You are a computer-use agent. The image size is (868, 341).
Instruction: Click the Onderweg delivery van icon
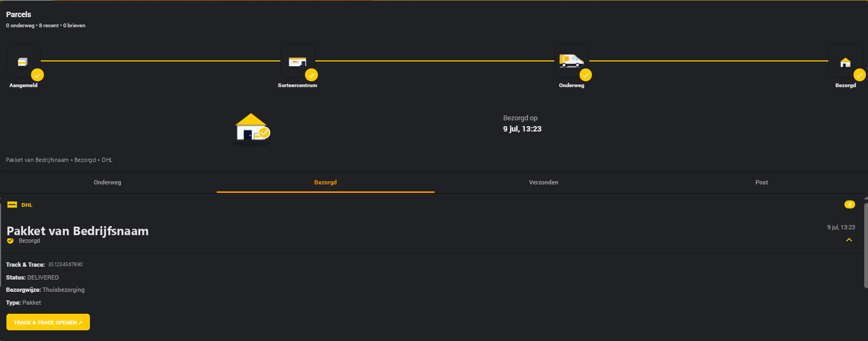click(x=572, y=61)
